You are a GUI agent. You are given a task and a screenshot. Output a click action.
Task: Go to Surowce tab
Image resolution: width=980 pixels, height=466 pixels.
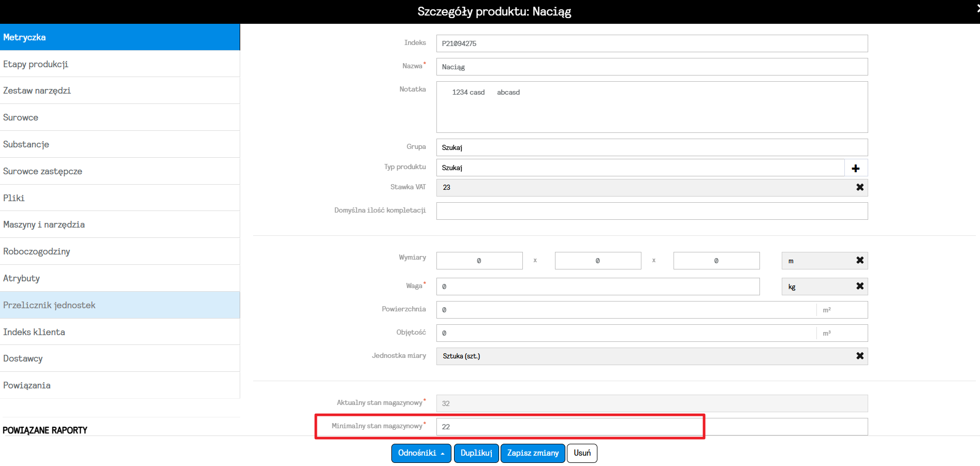pyautogui.click(x=120, y=117)
